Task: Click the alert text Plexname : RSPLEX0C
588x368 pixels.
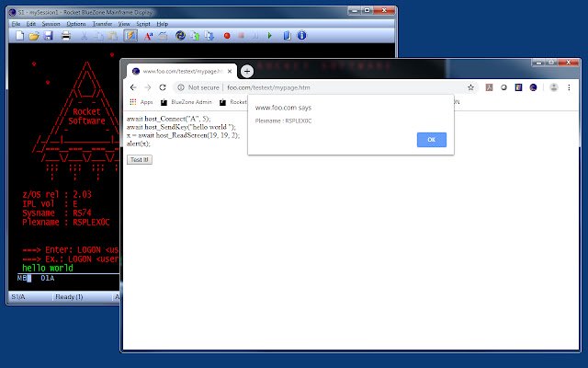Action: tap(283, 121)
